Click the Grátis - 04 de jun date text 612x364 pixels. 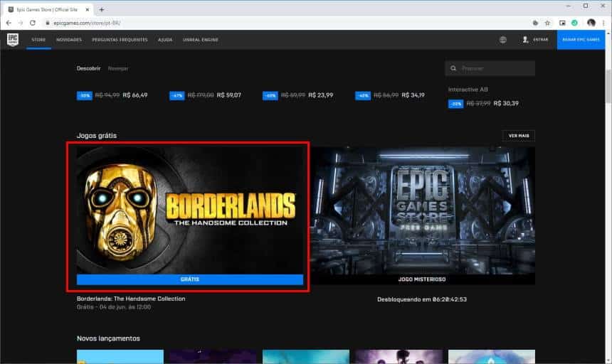pyautogui.click(x=114, y=307)
